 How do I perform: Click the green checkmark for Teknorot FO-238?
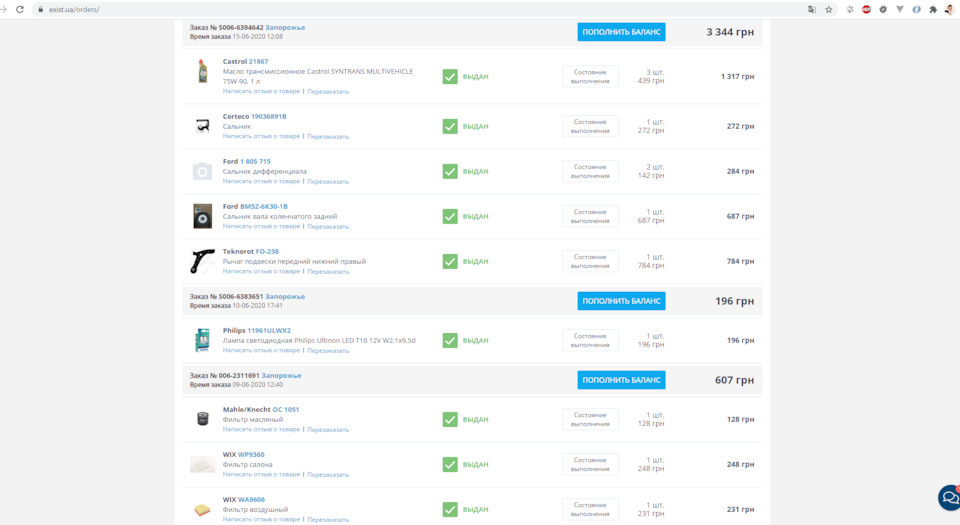click(450, 261)
